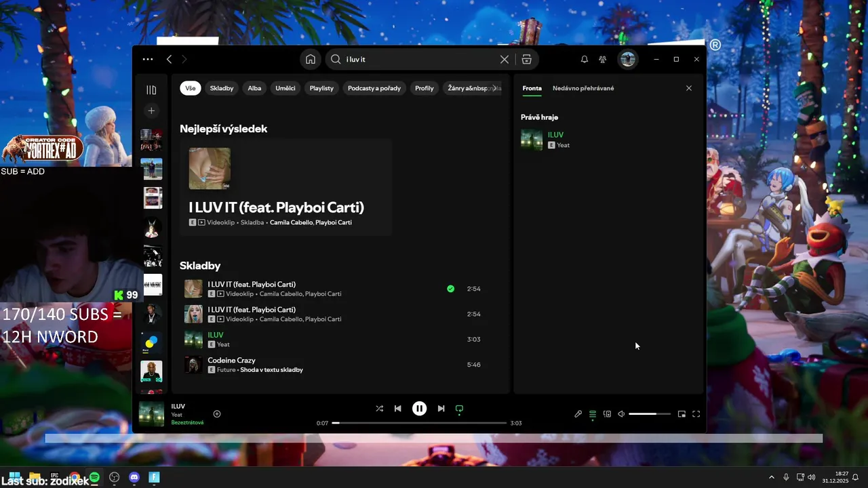Open the Discord taskbar icon
This screenshot has height=488, width=868.
[134, 478]
